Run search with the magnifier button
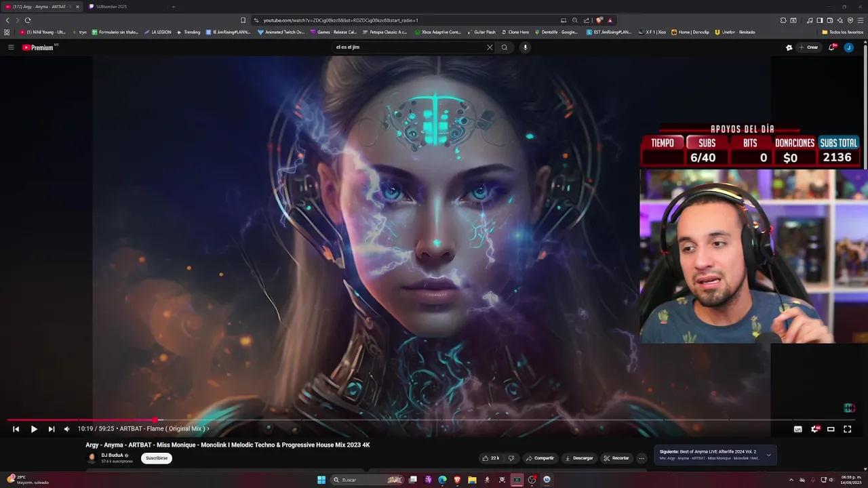Screen dimensions: 868x488 point(505,47)
